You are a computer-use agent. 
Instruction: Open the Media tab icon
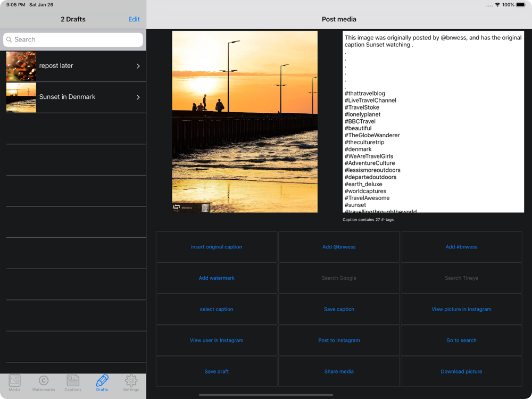pyautogui.click(x=14, y=381)
